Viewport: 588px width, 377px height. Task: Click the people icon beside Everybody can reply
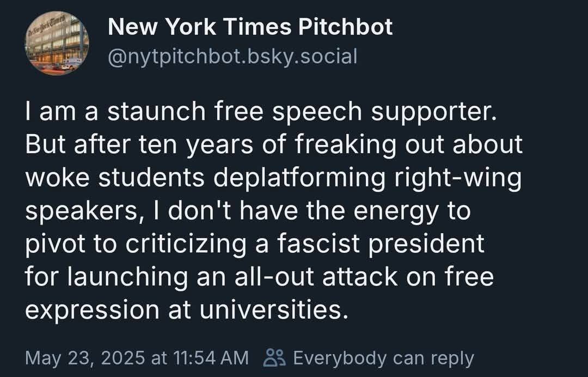(x=273, y=358)
